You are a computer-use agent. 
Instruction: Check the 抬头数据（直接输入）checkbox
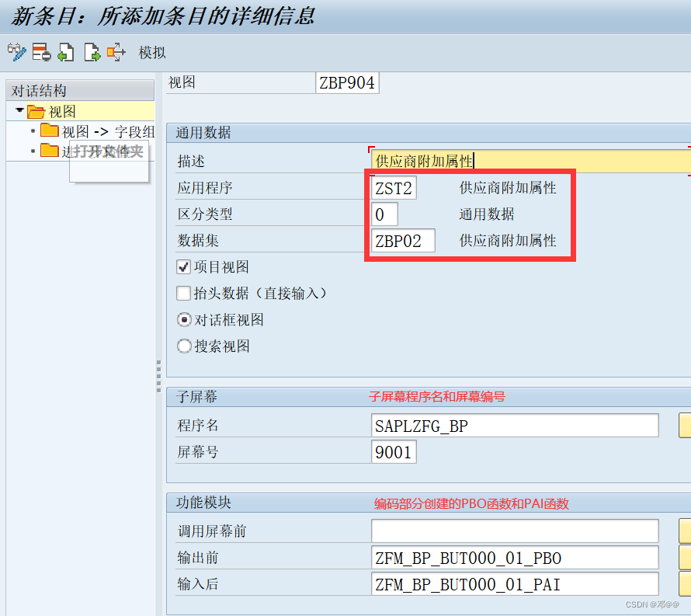coord(183,293)
